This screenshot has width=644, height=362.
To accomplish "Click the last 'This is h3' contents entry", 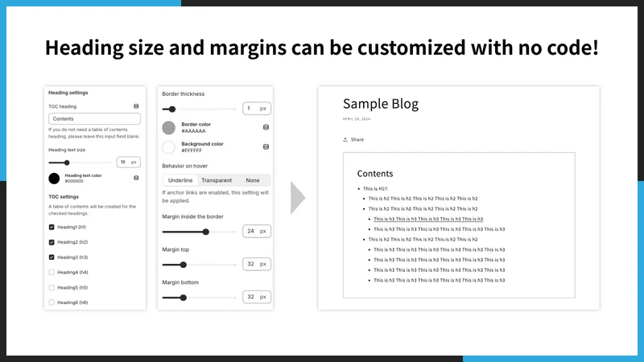I will (x=439, y=280).
